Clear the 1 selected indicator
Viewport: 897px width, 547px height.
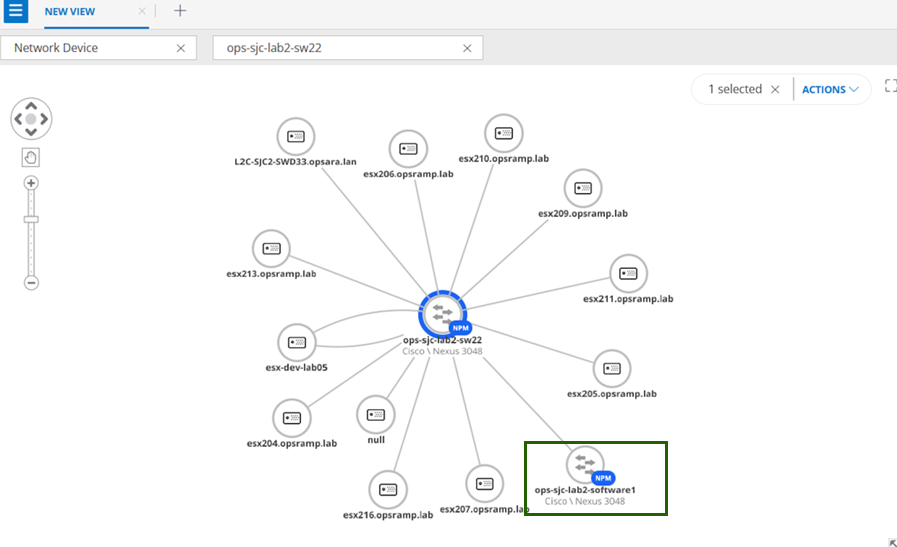[774, 89]
